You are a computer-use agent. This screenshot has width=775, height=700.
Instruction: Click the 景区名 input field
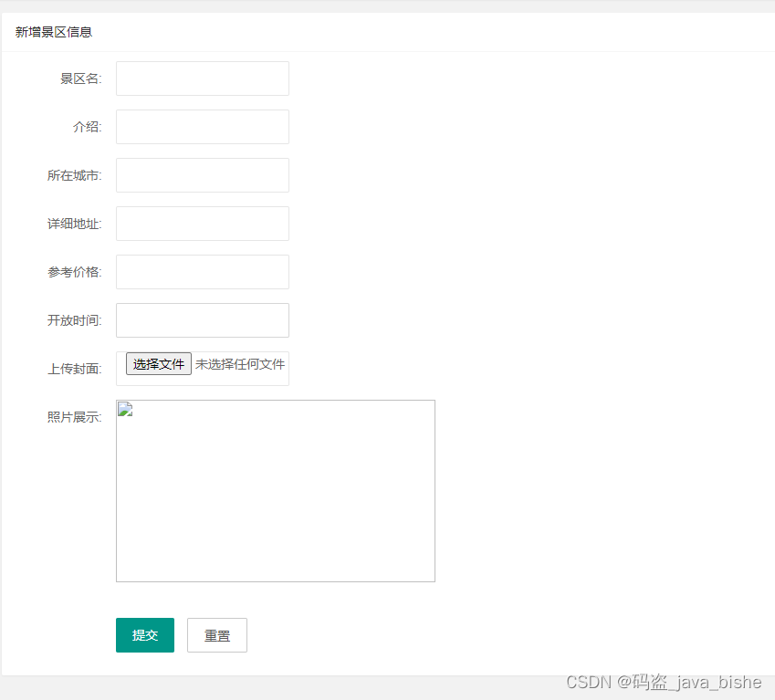point(202,78)
